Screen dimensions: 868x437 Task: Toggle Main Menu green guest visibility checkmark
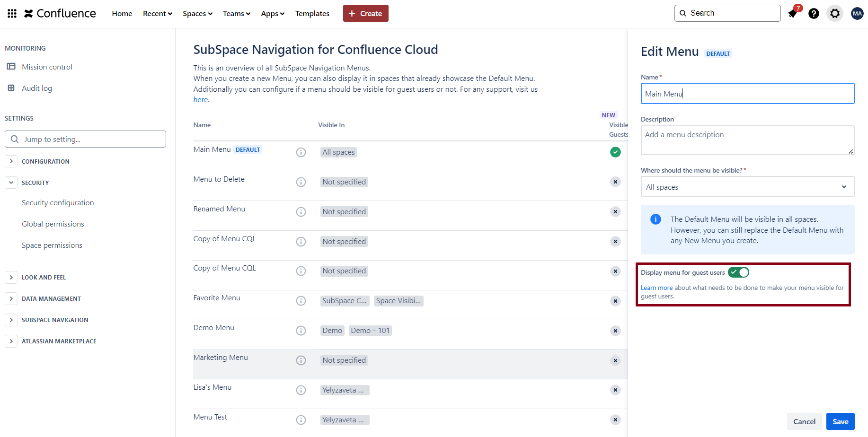[615, 152]
